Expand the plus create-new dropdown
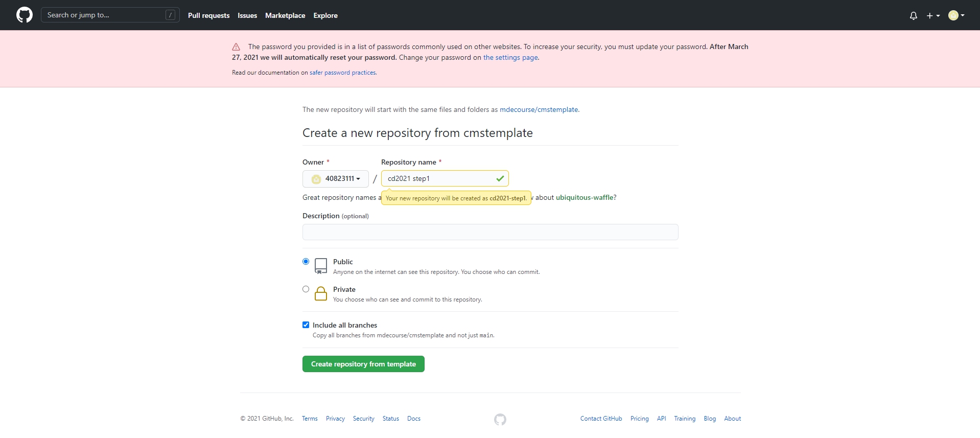This screenshot has width=980, height=438. coord(933,16)
